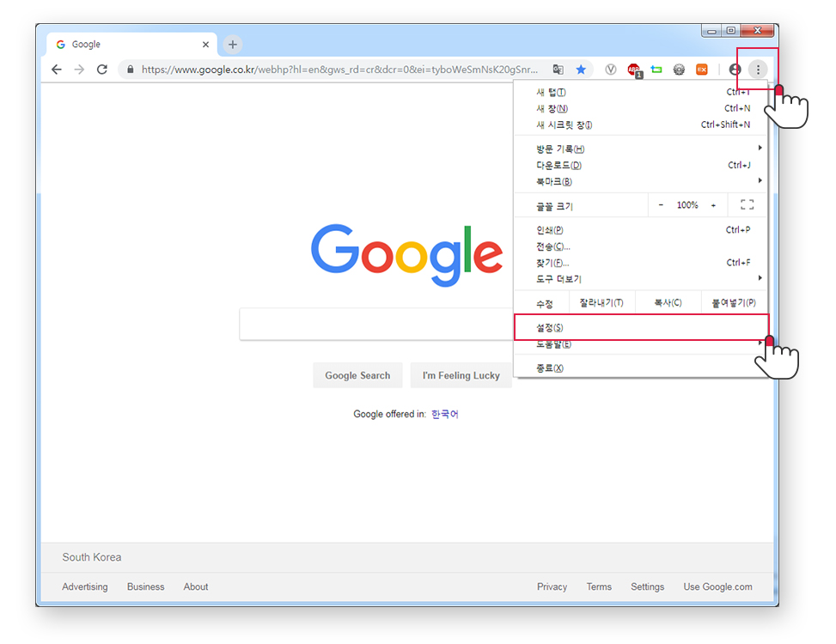
Task: Open 찾기(F)... find option
Action: tap(640, 263)
